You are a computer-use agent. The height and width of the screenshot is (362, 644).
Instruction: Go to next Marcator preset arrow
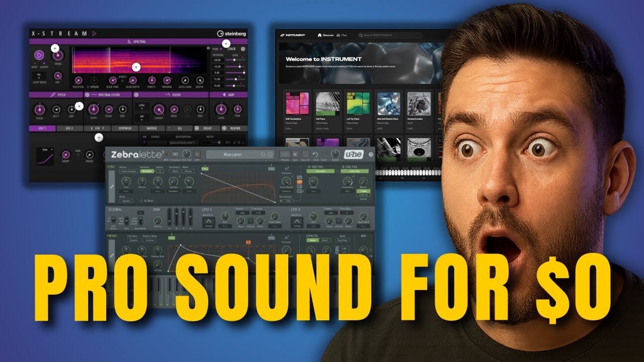click(x=270, y=154)
